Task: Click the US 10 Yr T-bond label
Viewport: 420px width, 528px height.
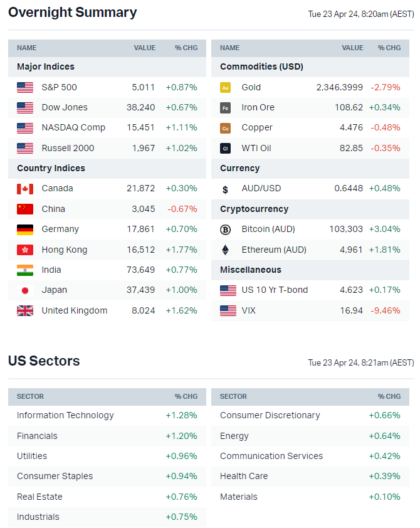Action: [275, 290]
